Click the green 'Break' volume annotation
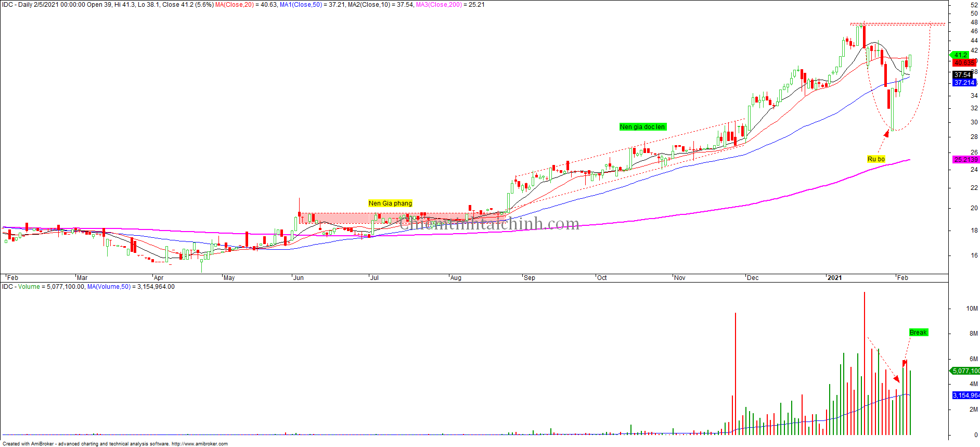The image size is (980, 447). 918,333
